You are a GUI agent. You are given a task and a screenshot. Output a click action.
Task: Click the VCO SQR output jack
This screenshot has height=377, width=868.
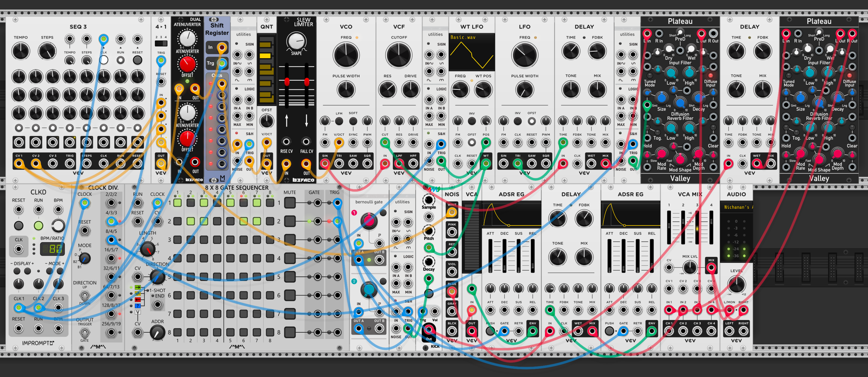(x=367, y=164)
